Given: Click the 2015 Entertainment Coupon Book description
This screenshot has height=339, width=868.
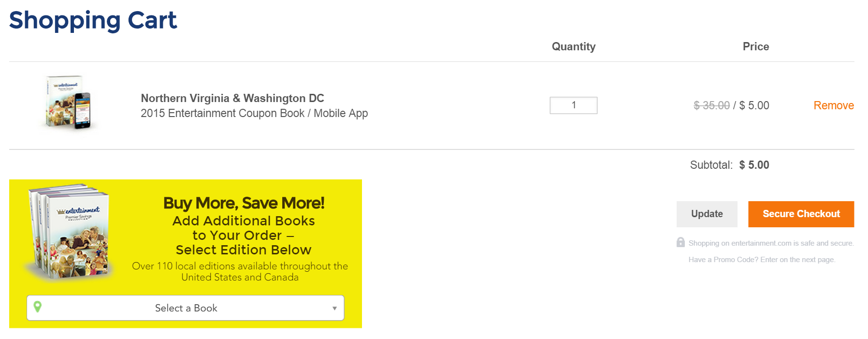Looking at the screenshot, I should point(254,113).
